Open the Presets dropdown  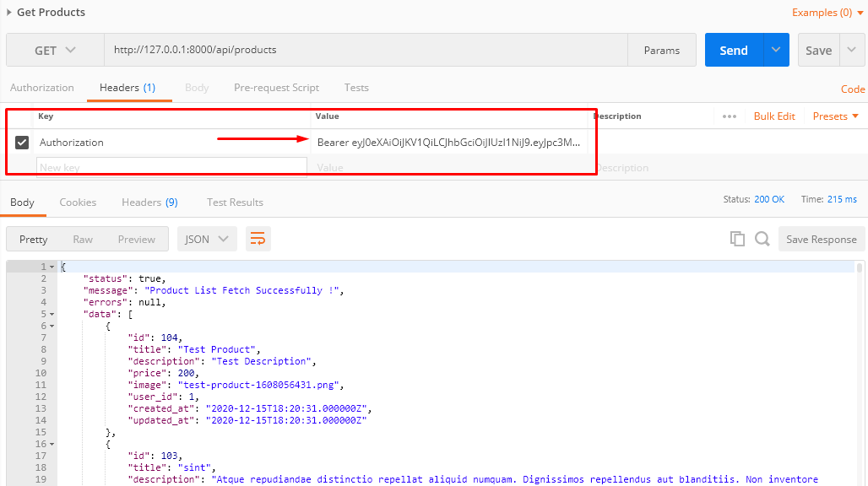[835, 116]
